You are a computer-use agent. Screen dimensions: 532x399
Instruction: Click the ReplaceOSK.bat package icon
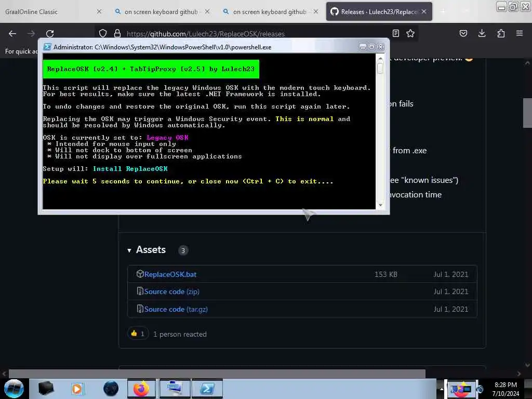pos(140,274)
